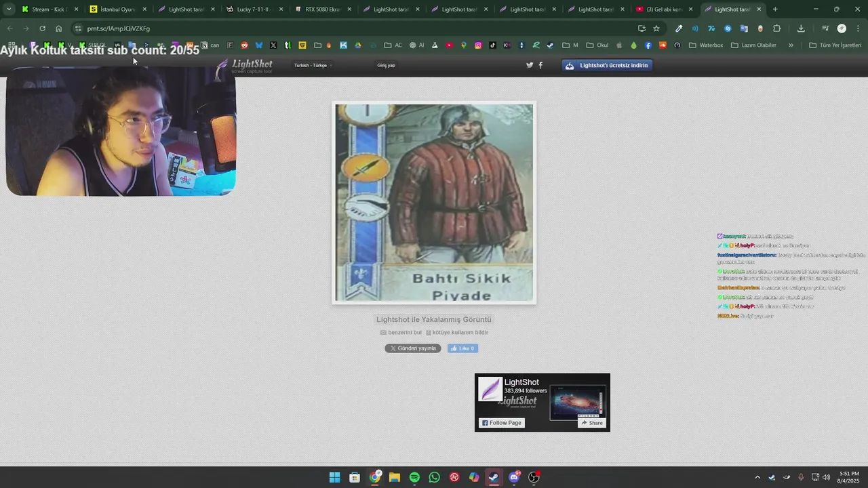
Task: Bookmark this page with the star icon
Action: tap(656, 28)
